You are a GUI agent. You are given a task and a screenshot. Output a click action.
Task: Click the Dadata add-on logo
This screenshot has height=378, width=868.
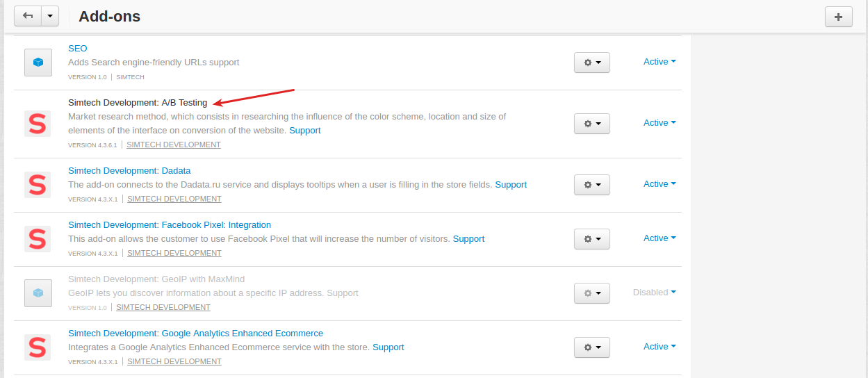pos(38,185)
